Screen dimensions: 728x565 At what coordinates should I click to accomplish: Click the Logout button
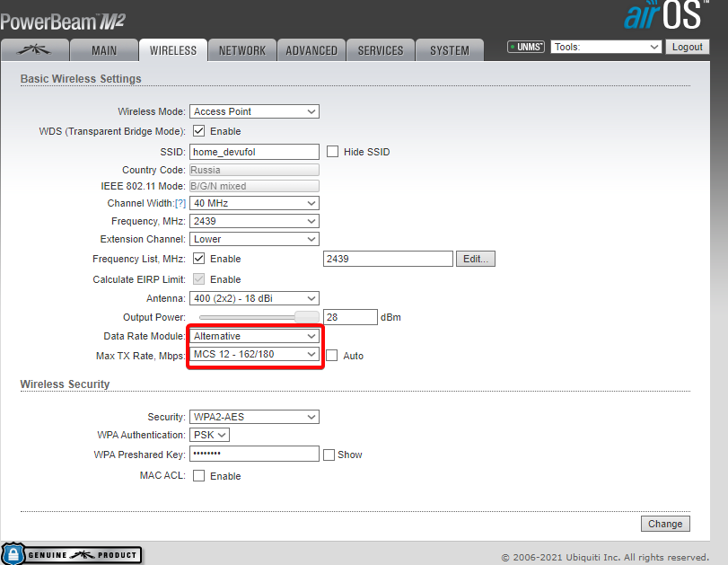(x=687, y=47)
